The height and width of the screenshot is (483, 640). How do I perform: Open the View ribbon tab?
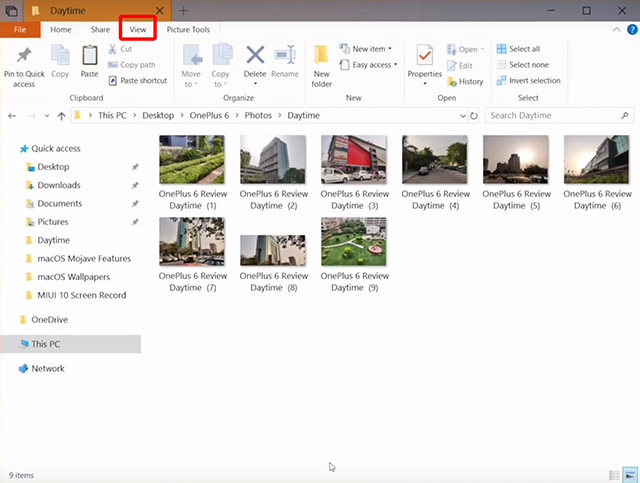[138, 29]
